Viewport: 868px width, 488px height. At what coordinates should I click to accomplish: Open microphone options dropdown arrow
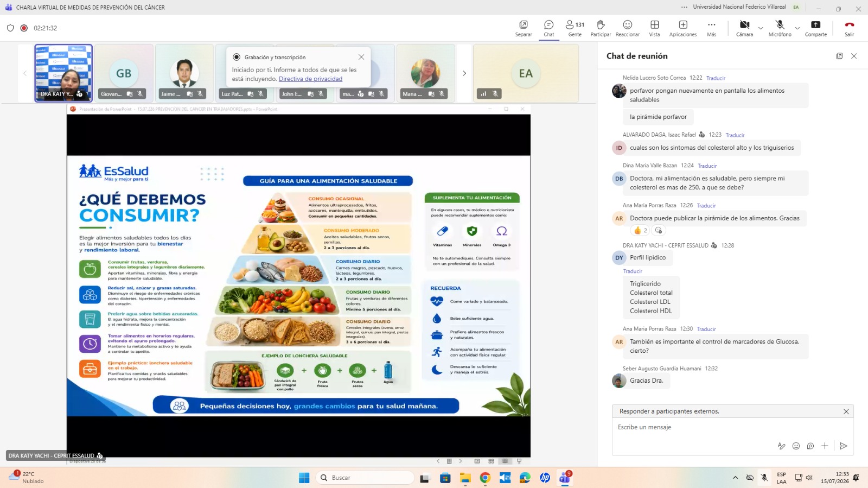[x=797, y=28]
